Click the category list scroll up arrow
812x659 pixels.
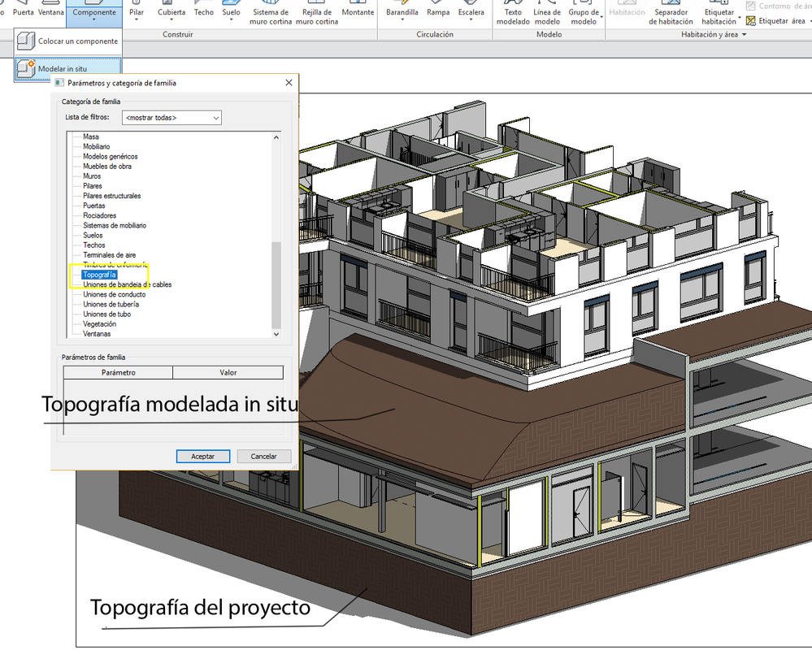click(x=276, y=137)
